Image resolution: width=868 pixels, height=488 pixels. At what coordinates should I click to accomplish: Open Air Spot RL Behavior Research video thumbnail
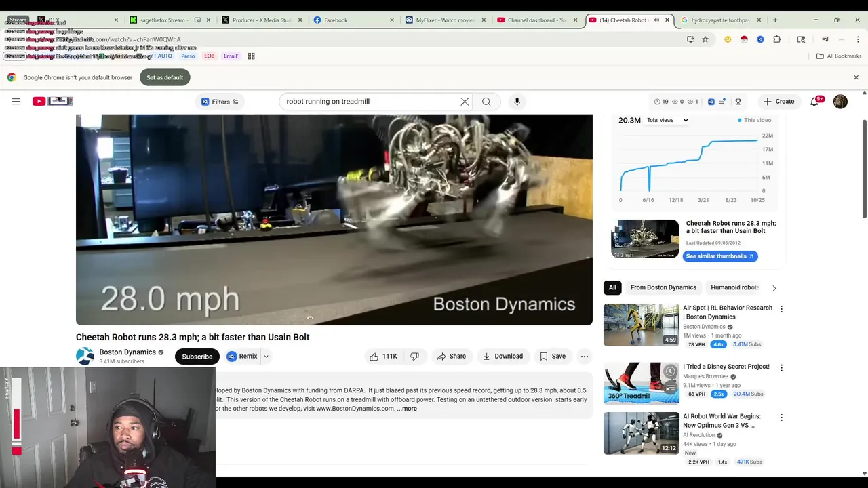[641, 324]
